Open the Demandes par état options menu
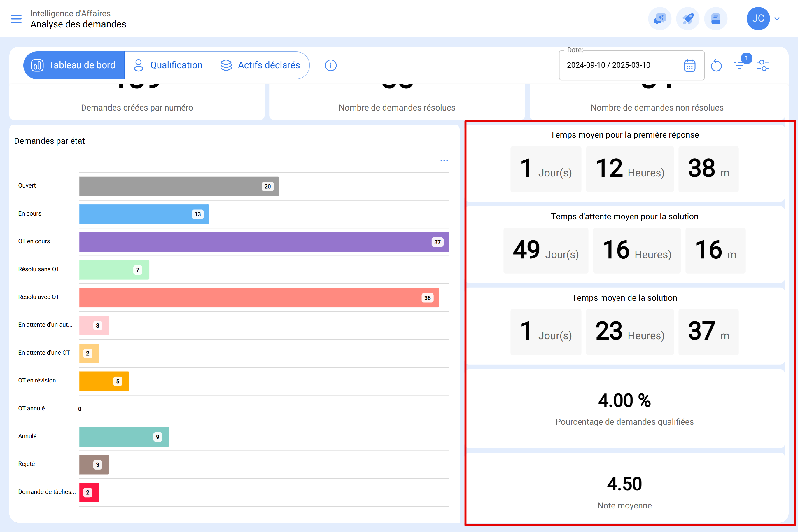Screen dimensions: 798x532 tap(444, 160)
